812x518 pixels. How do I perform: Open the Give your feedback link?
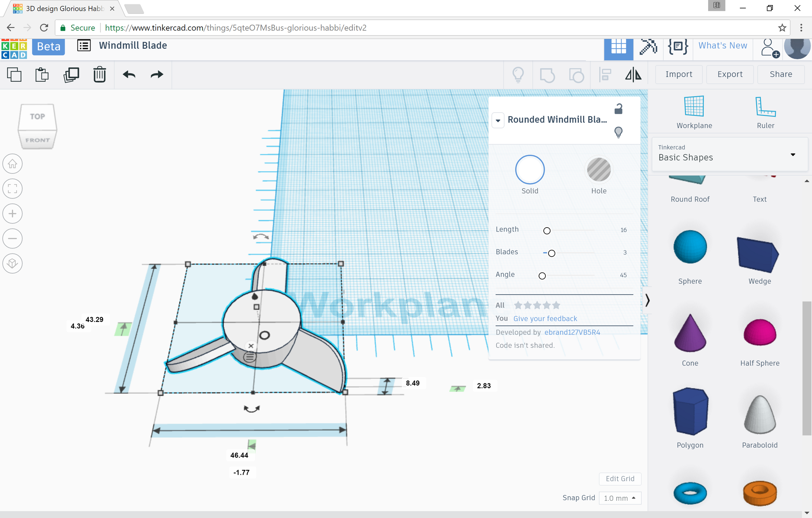tap(545, 319)
